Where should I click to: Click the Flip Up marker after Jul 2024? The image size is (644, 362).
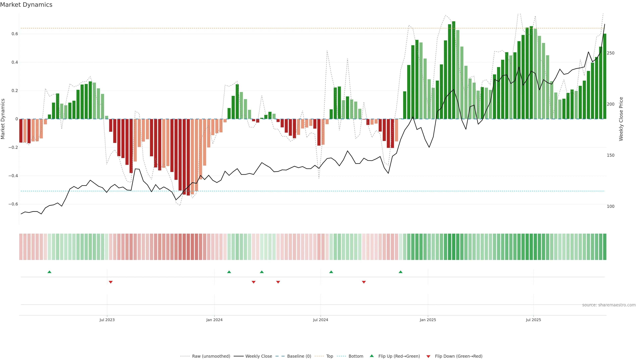(x=331, y=272)
